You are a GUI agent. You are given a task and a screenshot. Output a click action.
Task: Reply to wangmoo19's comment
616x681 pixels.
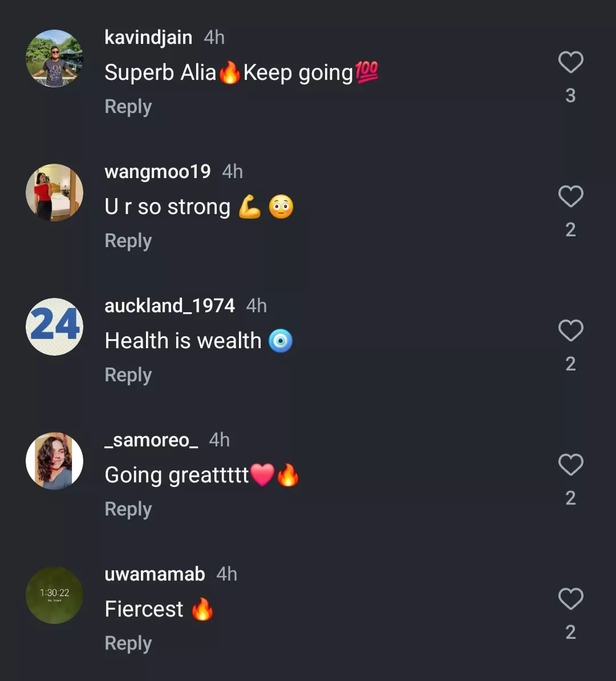coord(128,240)
